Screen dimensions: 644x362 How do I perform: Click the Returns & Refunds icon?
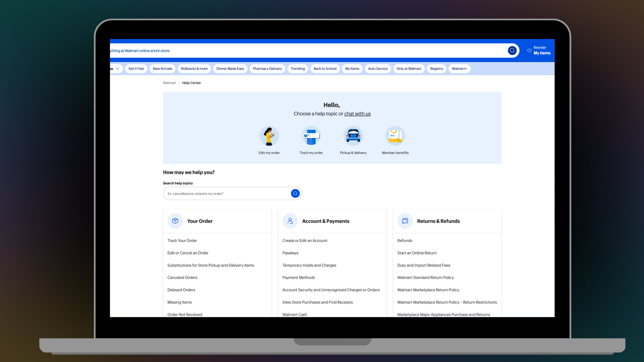point(405,221)
